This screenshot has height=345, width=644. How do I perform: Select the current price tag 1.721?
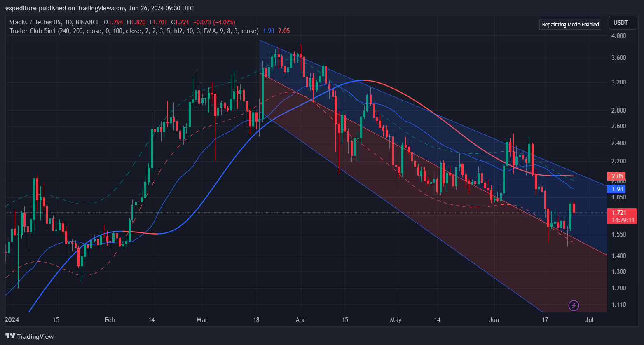(x=619, y=213)
